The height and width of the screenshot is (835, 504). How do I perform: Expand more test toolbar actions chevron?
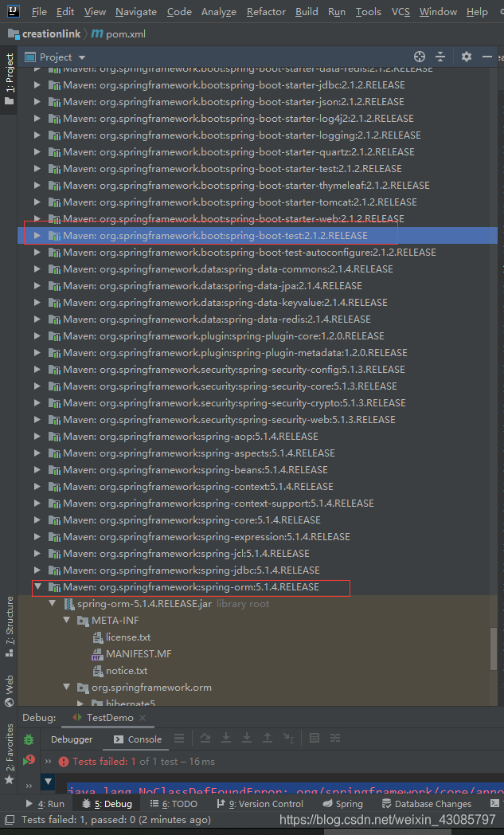click(x=48, y=762)
